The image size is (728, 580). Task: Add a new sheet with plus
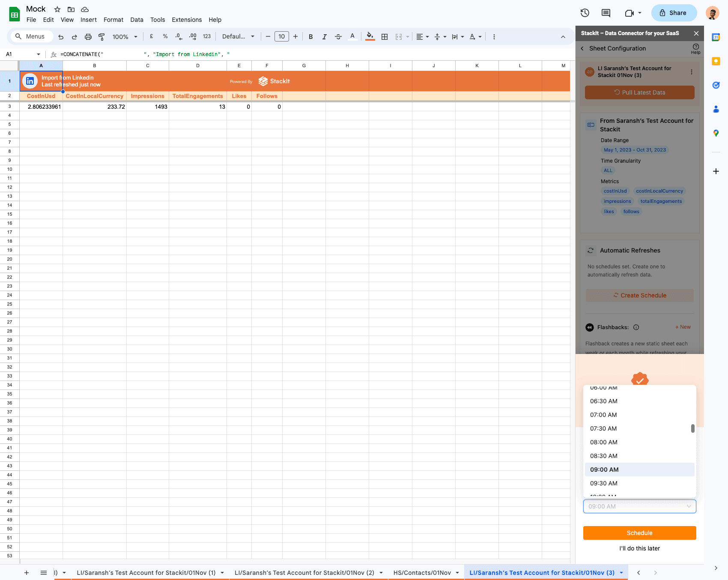pyautogui.click(x=27, y=573)
